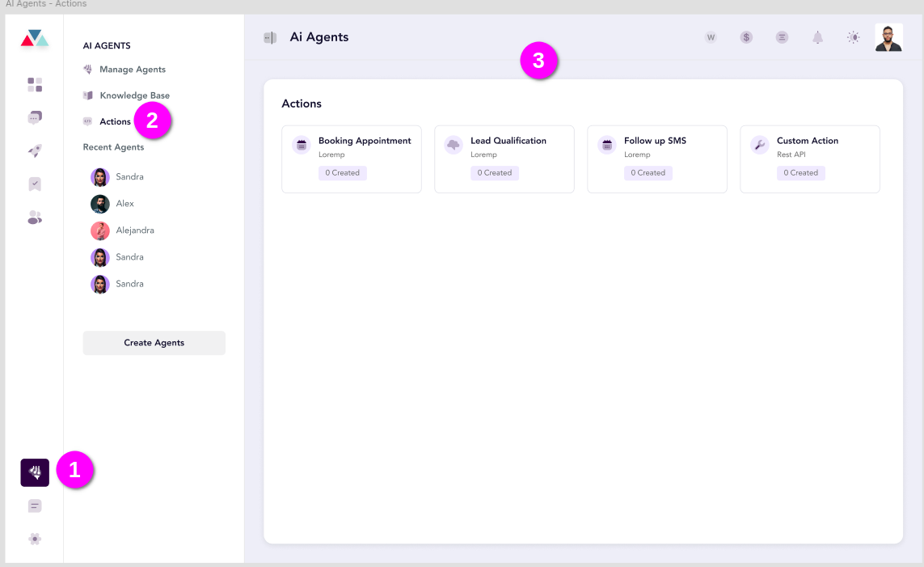Click the Follow up SMS calendar icon
Viewport: 924px width, 567px height.
coord(607,145)
